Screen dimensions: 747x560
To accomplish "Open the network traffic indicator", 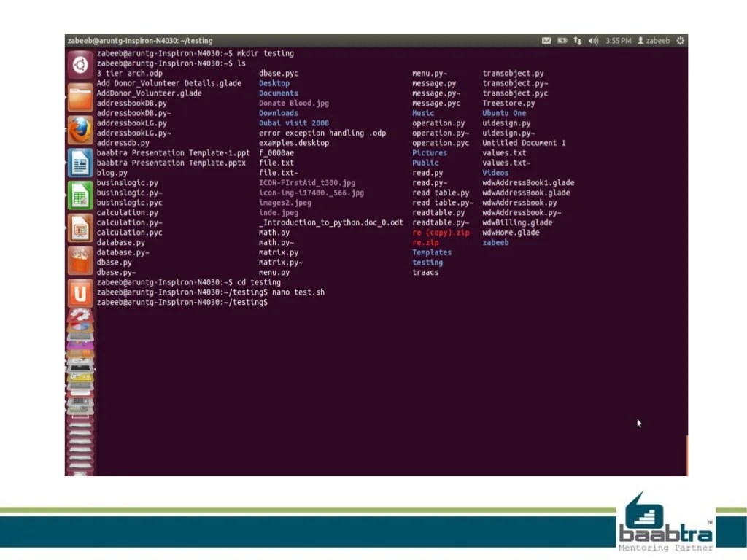I will 576,41.
